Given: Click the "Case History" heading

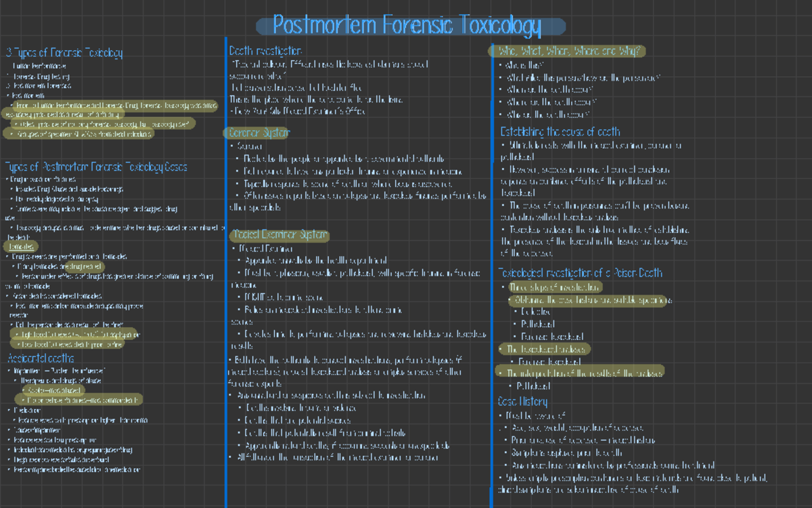Looking at the screenshot, I should [523, 402].
